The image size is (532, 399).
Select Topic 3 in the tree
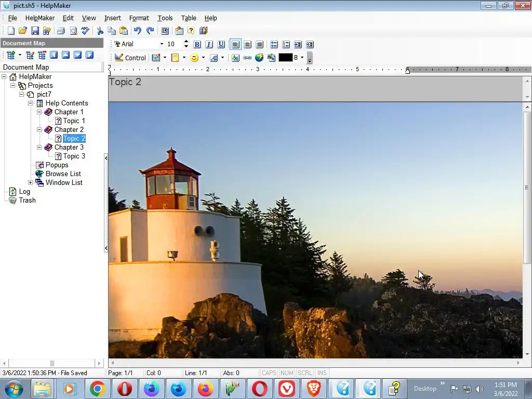pos(74,156)
